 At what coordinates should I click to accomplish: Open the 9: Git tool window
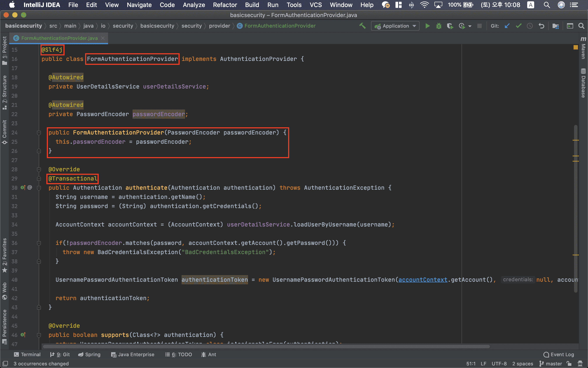point(60,354)
